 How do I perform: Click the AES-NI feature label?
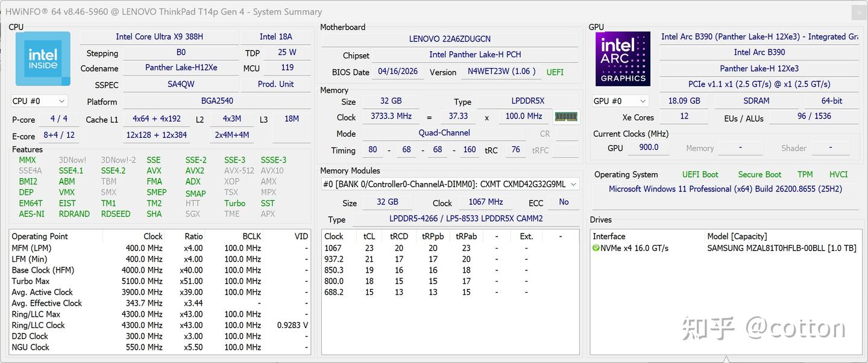pyautogui.click(x=31, y=214)
